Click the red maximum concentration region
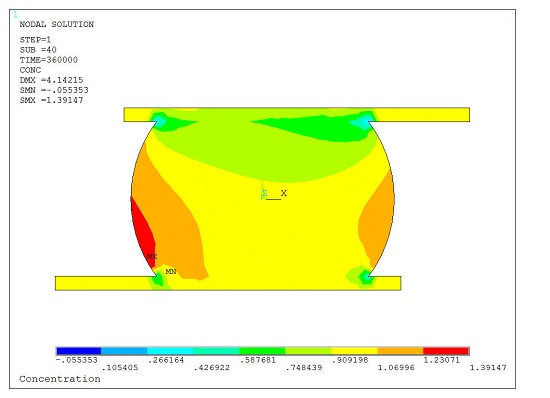 point(143,233)
